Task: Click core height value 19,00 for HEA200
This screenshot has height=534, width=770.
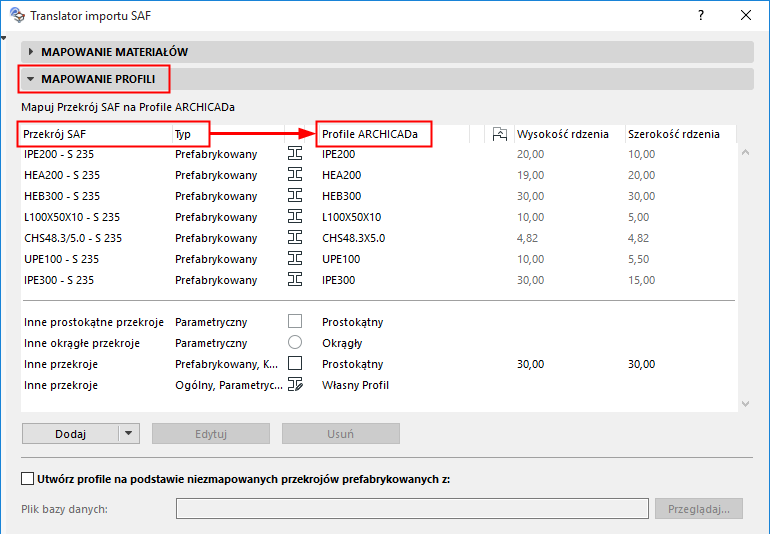Action: [x=530, y=175]
